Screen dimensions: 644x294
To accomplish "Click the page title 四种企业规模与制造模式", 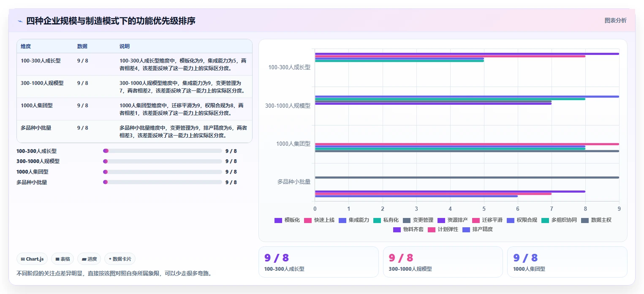I will (111, 21).
